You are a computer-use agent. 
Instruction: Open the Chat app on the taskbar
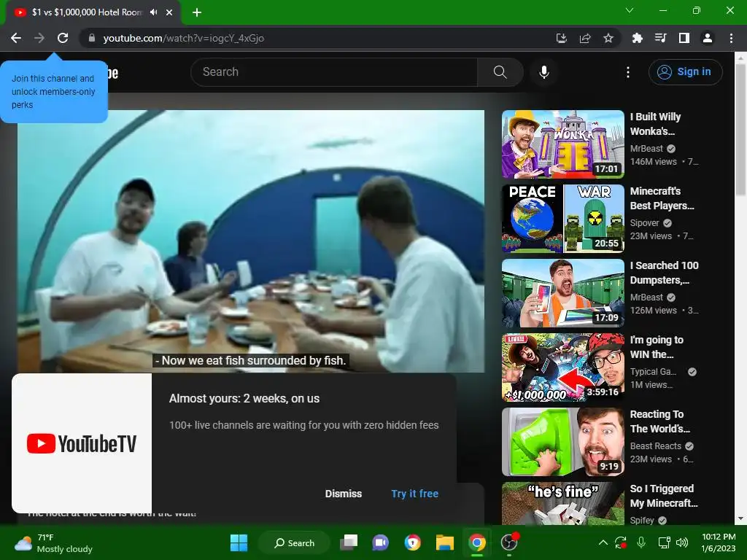point(381,542)
